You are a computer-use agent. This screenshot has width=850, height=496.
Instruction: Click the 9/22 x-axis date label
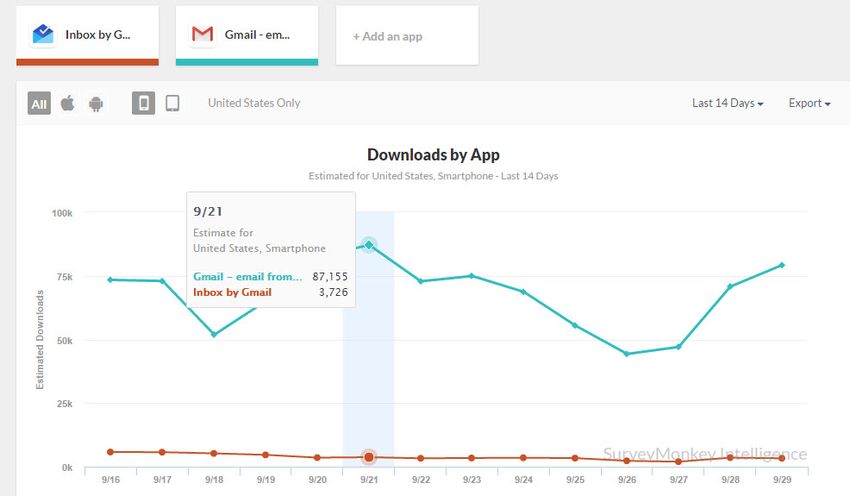click(421, 480)
